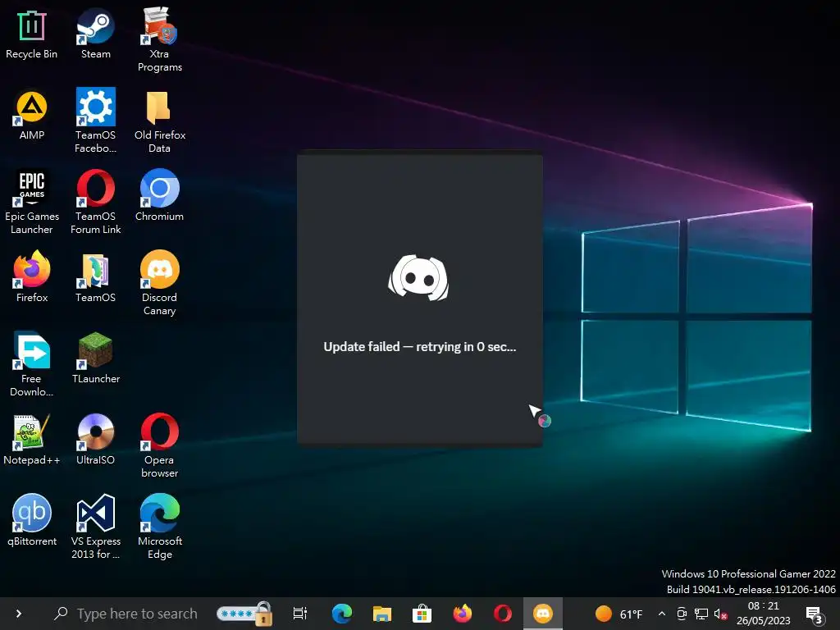Open the TeamOS Facebook shortcut
This screenshot has height=630, width=840.
95,121
